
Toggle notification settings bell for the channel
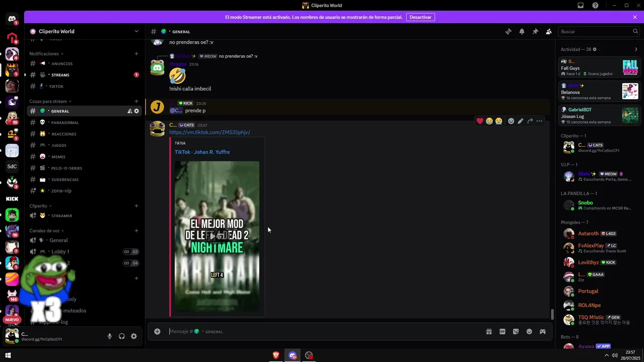522,31
